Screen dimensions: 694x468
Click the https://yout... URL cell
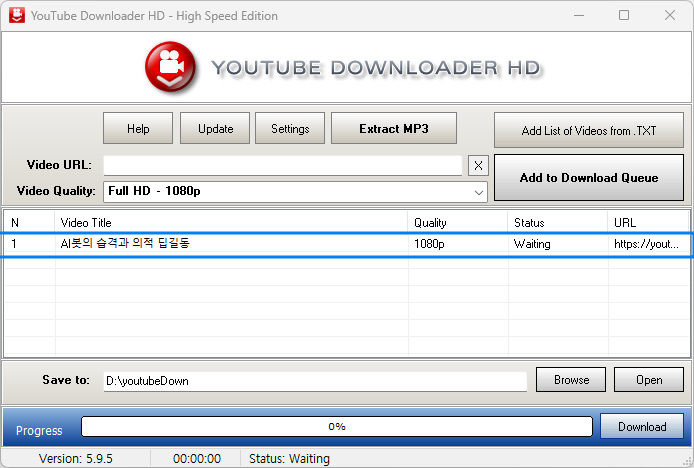[646, 244]
